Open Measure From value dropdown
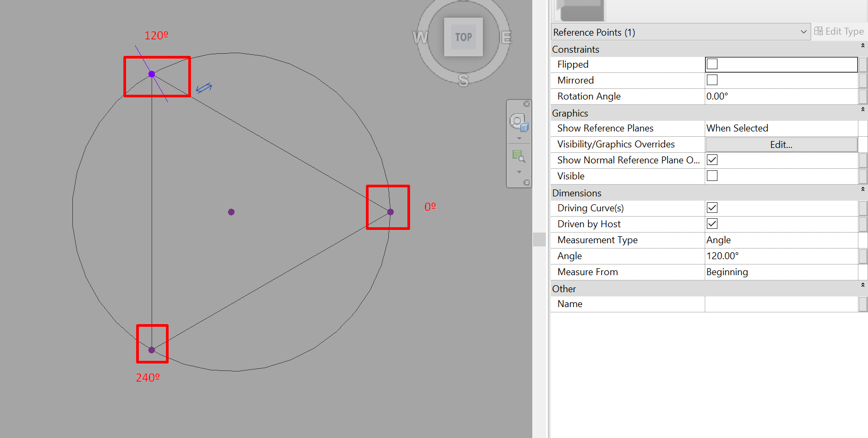868x438 pixels. (x=781, y=272)
